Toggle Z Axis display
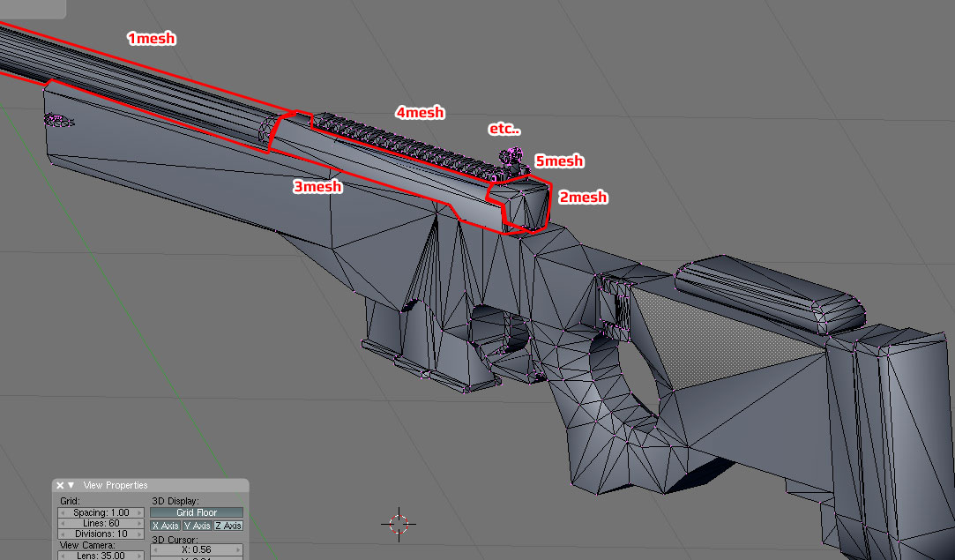Viewport: 955px width, 560px height. (x=228, y=526)
